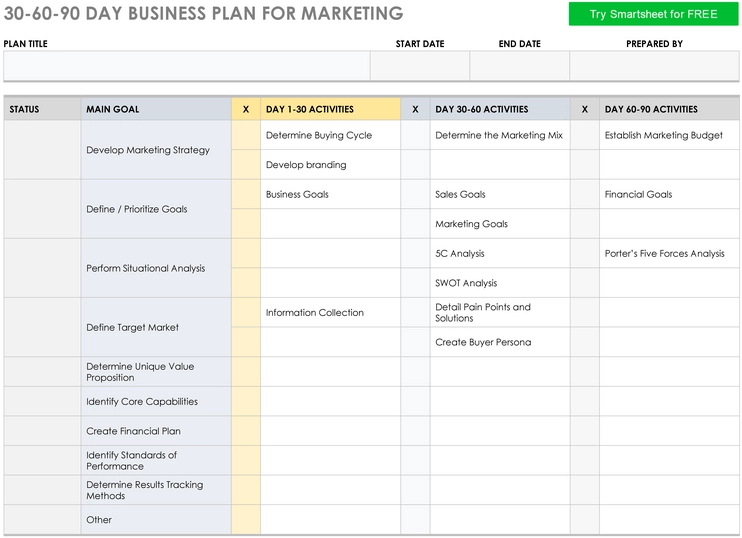The height and width of the screenshot is (538, 742).
Task: Select the Identify Standards of Performance cell
Action: pyautogui.click(x=156, y=460)
